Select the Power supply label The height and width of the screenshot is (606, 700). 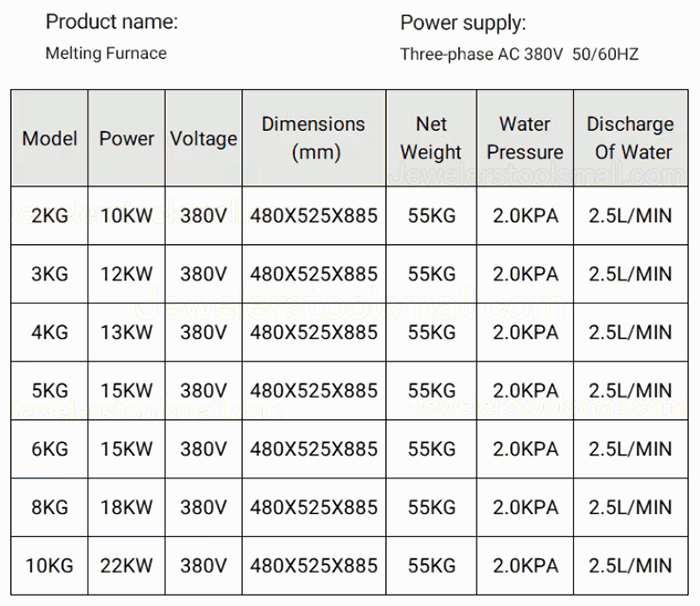(463, 23)
